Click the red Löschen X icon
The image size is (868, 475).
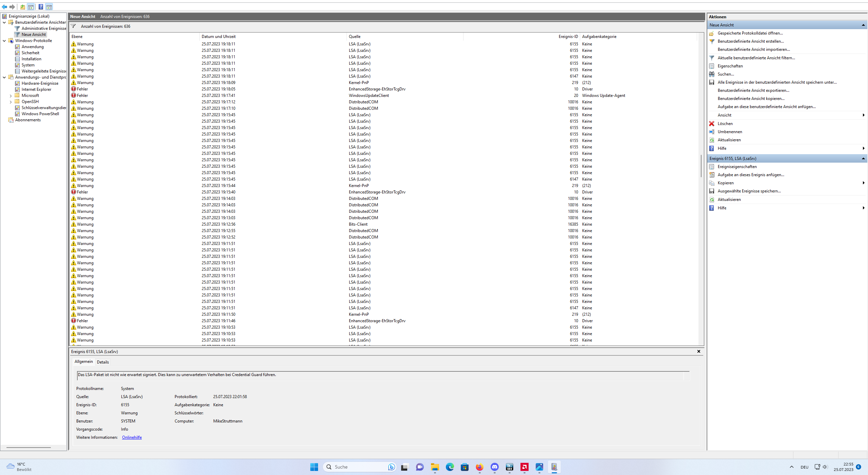point(712,124)
